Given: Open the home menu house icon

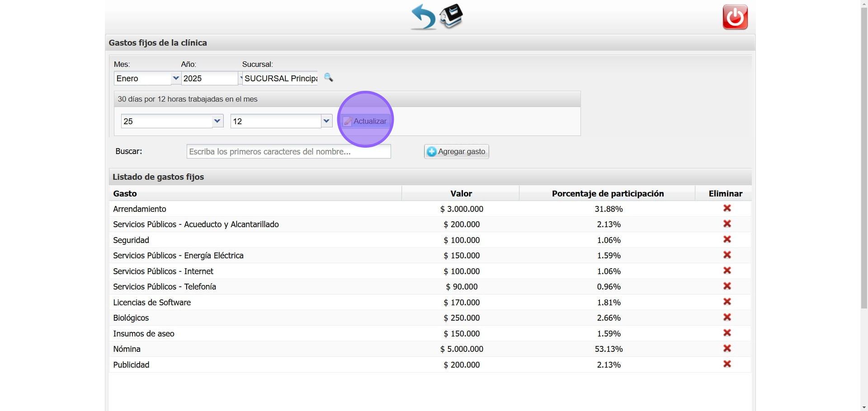Looking at the screenshot, I should point(452,16).
